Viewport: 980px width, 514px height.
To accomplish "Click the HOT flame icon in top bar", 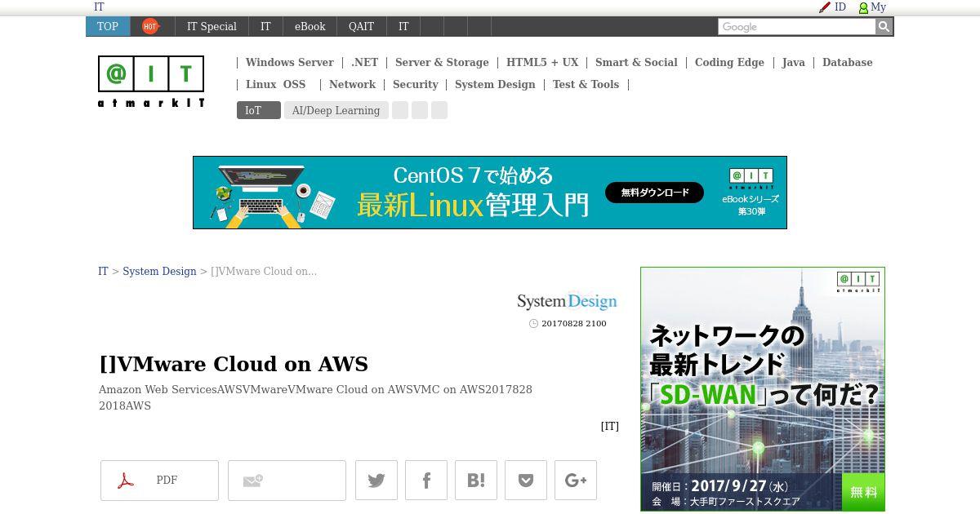I will click(x=150, y=26).
